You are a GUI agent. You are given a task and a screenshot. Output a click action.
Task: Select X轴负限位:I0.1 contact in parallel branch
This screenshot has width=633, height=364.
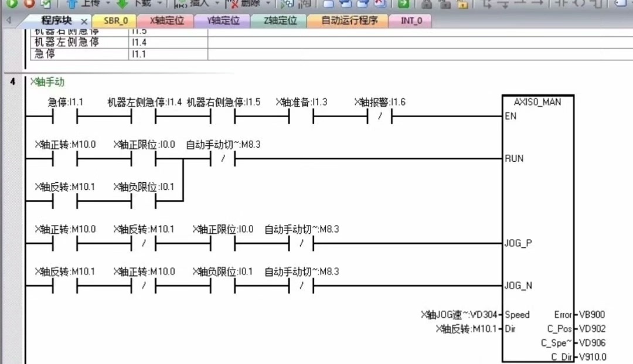[x=144, y=202]
